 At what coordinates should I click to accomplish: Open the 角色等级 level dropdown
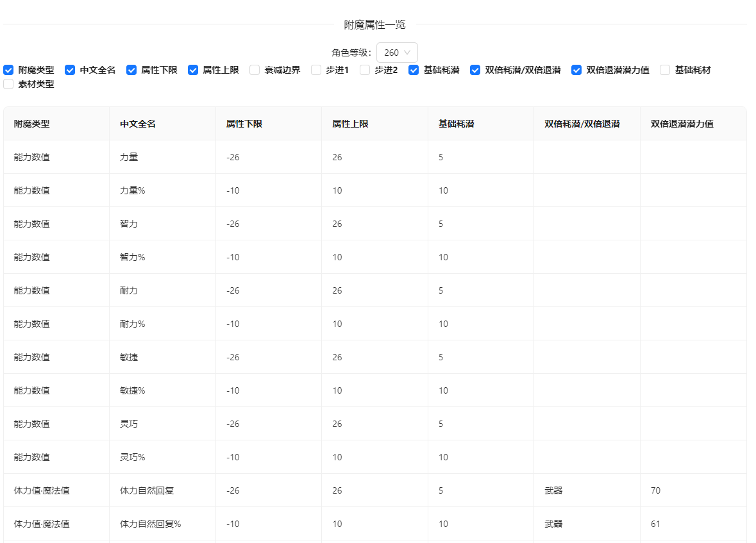coord(396,53)
